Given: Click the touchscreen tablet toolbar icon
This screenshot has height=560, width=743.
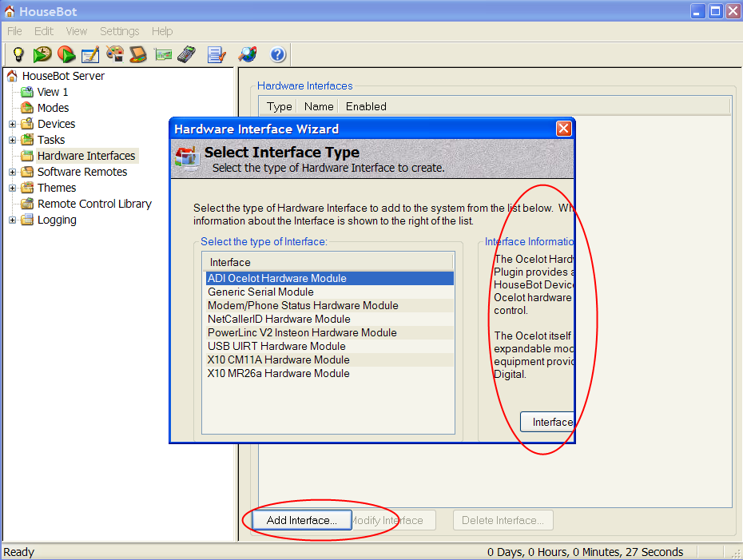Looking at the screenshot, I should click(x=138, y=54).
